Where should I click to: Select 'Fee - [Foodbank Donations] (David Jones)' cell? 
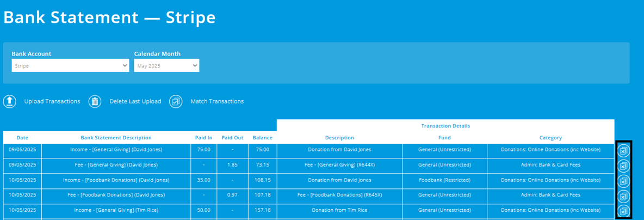(116, 195)
